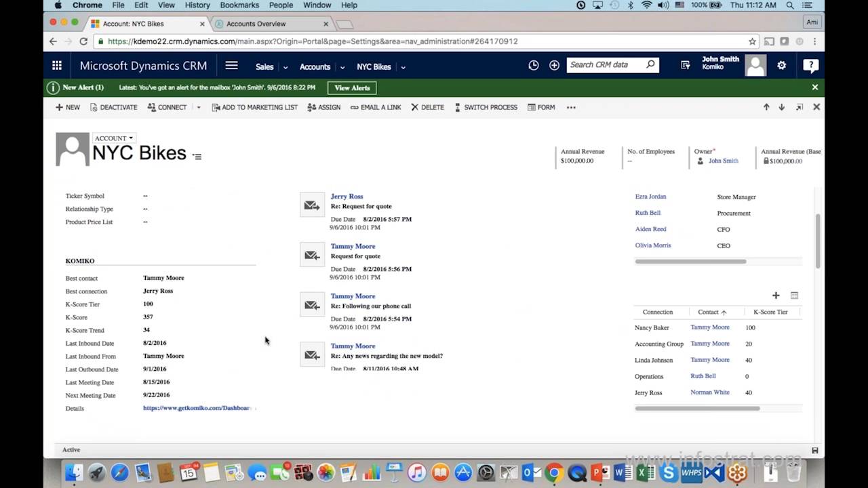Click the horizontal scrollbar under contacts list
Viewport: 868px width, 488px height.
tap(690, 261)
